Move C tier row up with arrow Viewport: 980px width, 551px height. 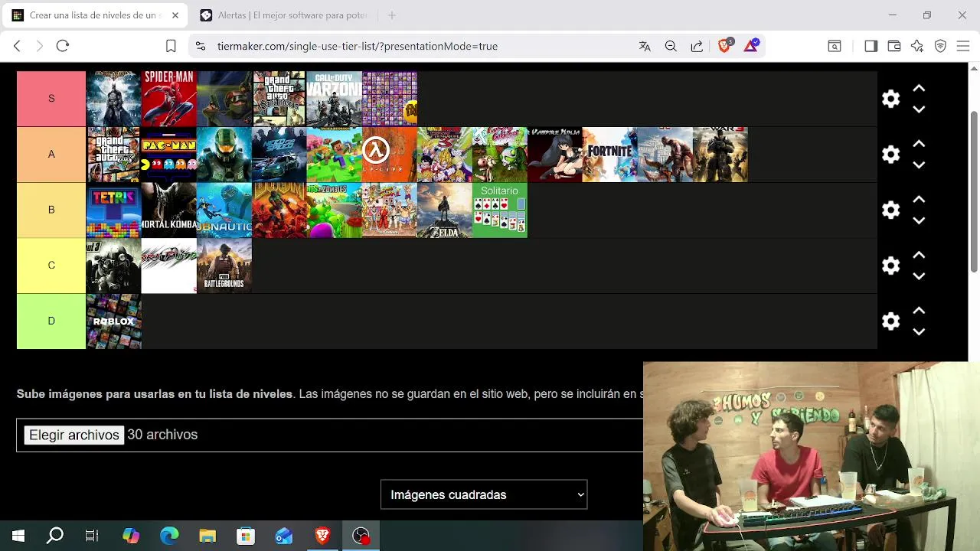[919, 255]
